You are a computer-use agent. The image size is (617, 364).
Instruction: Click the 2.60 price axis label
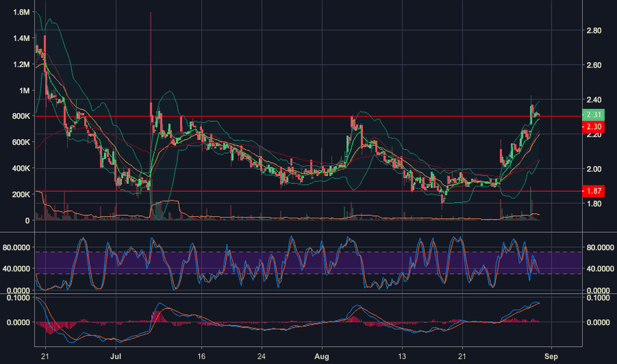point(594,65)
